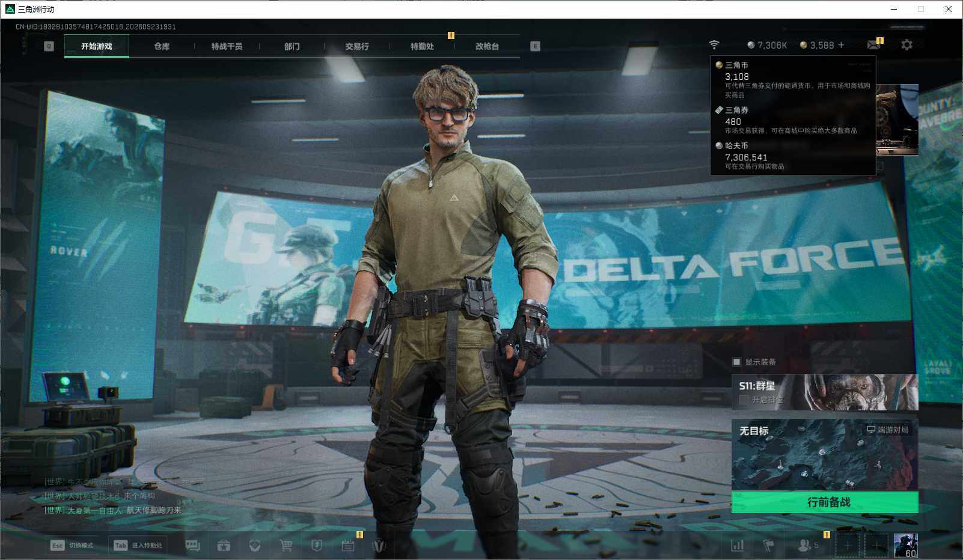
Task: Open the shopping cart store
Action: click(286, 546)
